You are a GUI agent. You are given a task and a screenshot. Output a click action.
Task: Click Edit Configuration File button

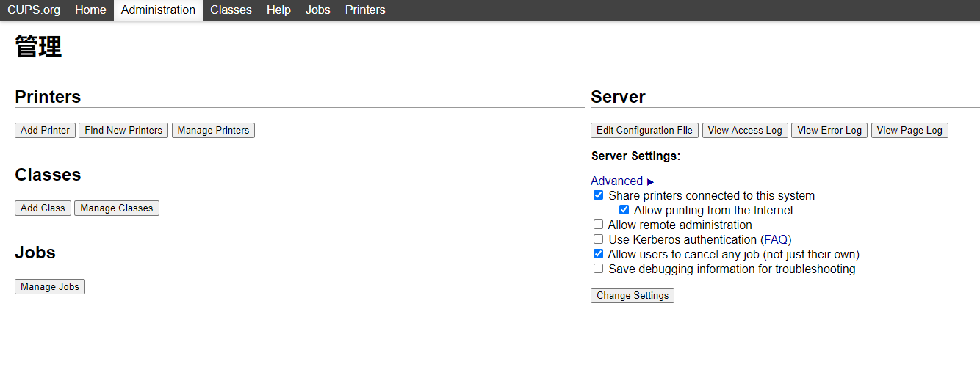point(644,130)
